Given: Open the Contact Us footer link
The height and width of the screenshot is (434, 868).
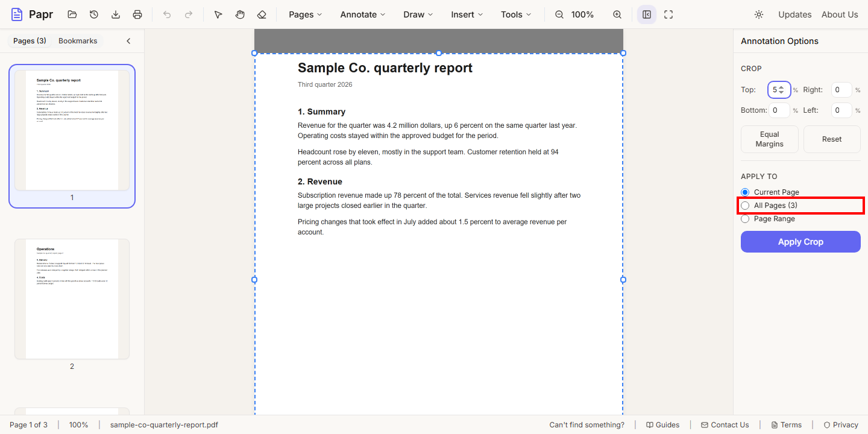Looking at the screenshot, I should click(725, 425).
